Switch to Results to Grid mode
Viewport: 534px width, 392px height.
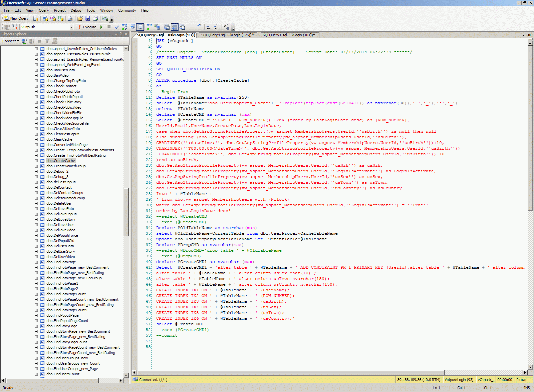click(x=175, y=27)
